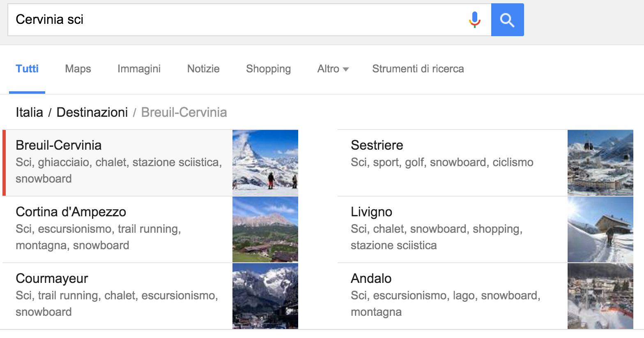Click the microphone voice search icon
Screen dimensions: 644x338
coord(474,20)
